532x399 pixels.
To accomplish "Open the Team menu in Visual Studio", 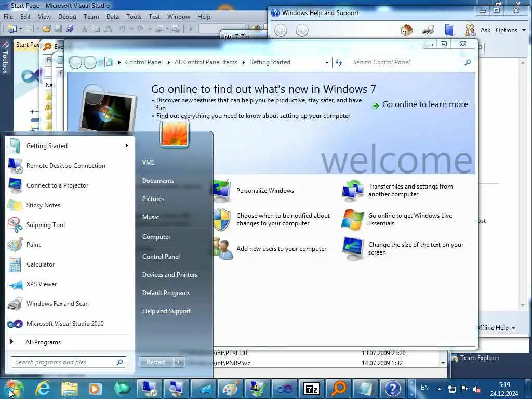I will 91,16.
